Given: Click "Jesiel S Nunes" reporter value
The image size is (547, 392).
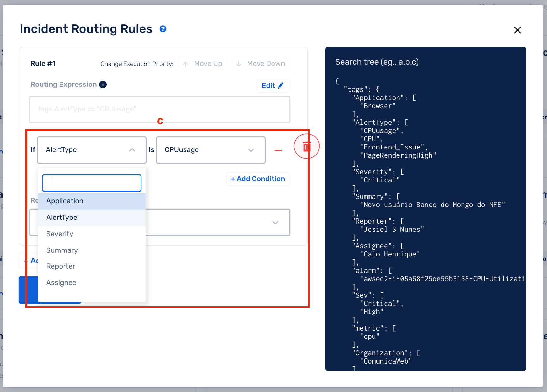Looking at the screenshot, I should [392, 230].
